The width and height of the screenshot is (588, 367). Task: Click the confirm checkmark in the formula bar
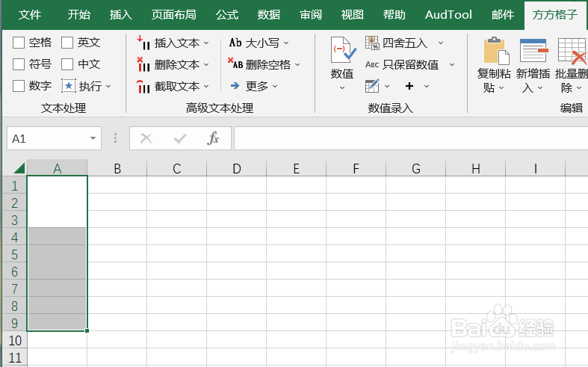(180, 139)
